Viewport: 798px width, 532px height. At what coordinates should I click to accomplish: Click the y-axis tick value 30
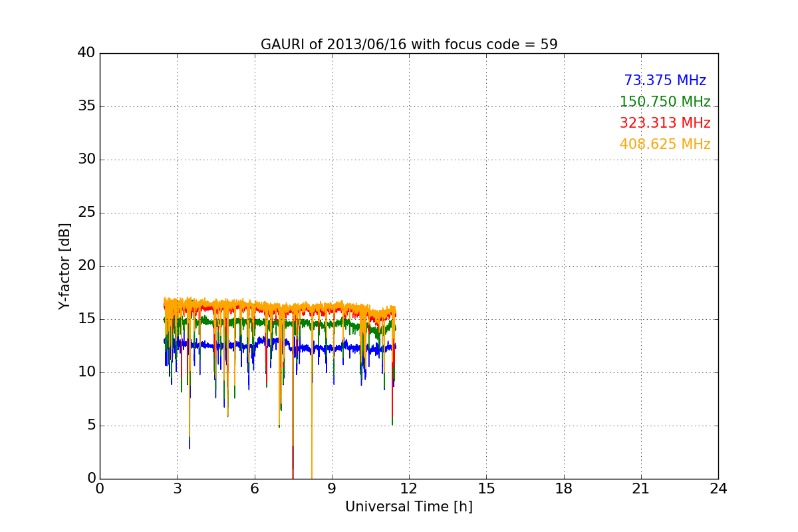86,160
